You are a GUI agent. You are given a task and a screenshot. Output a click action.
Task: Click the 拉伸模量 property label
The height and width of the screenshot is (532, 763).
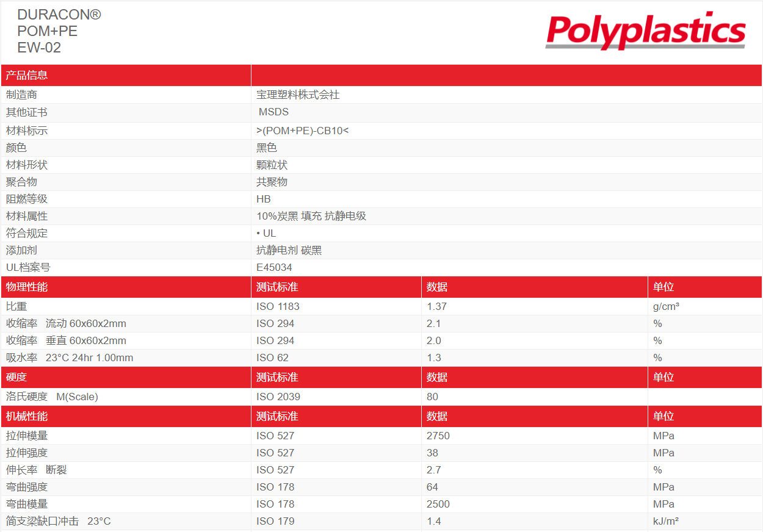[x=27, y=436]
